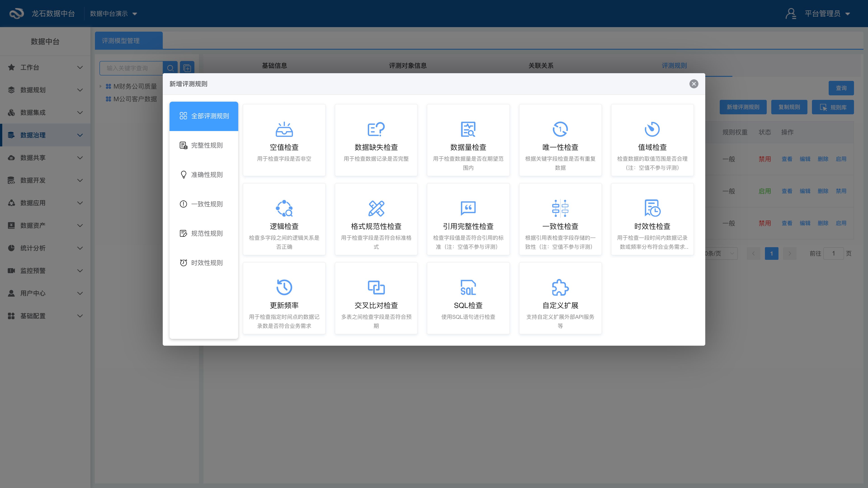This screenshot has width=868, height=488.
Task: Close the 新增评测规则 dialog
Action: (x=693, y=84)
